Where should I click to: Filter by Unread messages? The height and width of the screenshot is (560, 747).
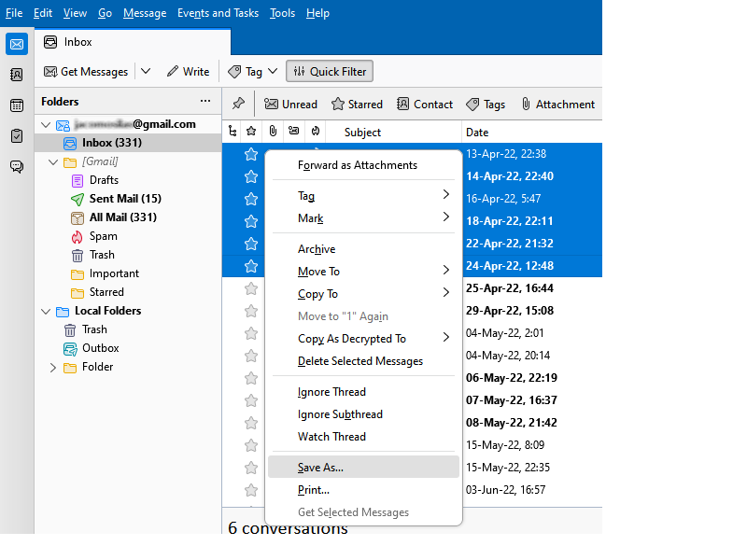290,104
